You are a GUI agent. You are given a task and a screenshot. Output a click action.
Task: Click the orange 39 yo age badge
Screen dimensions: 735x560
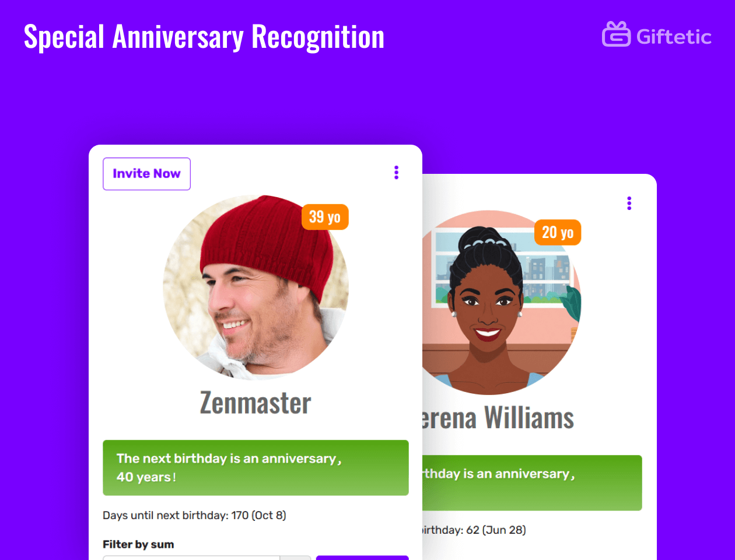(x=325, y=216)
